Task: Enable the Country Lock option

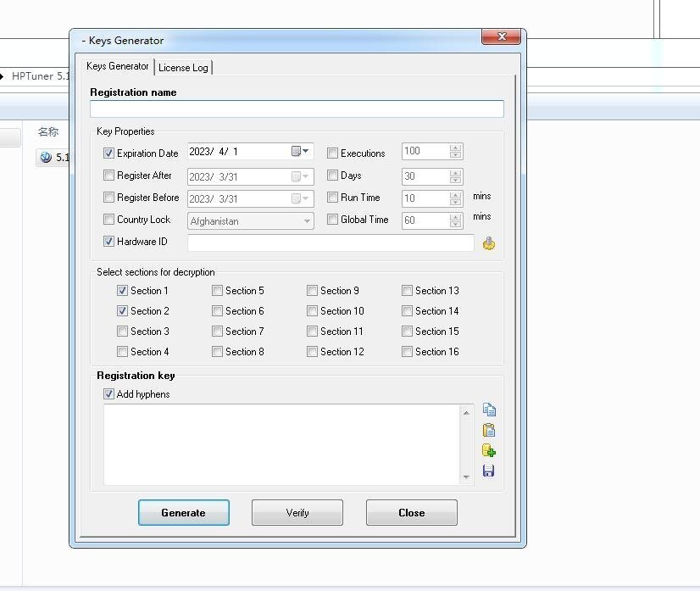Action: point(108,219)
